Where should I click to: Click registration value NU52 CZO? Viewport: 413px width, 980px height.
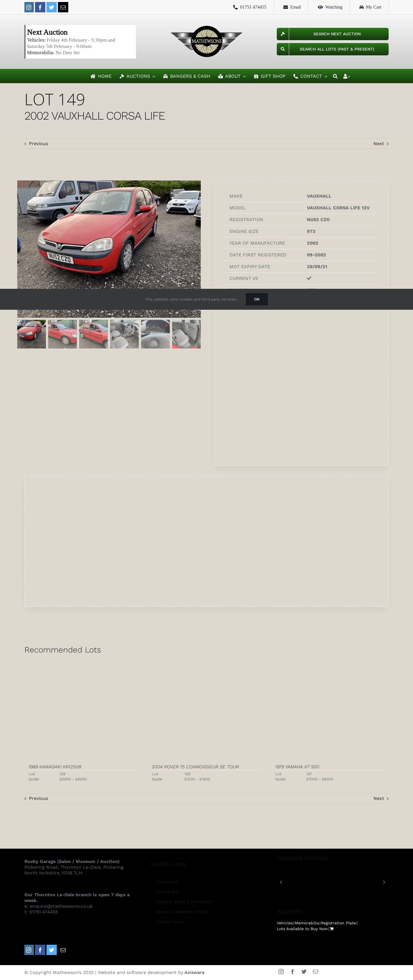[318, 219]
